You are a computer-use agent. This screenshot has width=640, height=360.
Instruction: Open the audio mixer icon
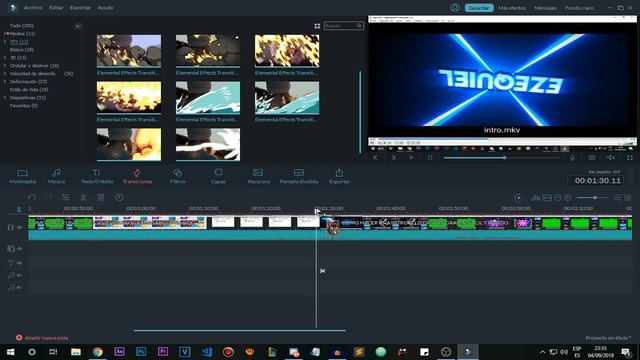[536, 198]
